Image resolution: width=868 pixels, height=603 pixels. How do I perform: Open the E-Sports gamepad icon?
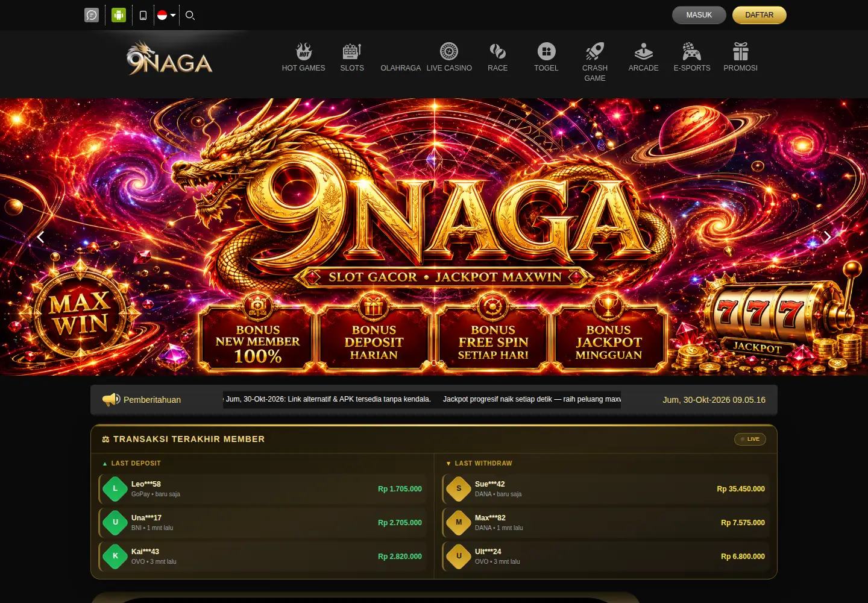pos(692,51)
